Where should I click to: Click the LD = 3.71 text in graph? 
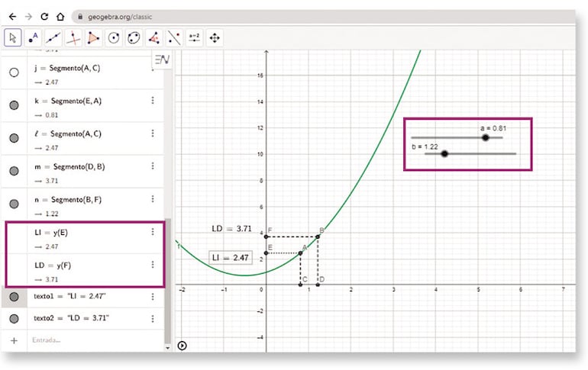click(231, 228)
